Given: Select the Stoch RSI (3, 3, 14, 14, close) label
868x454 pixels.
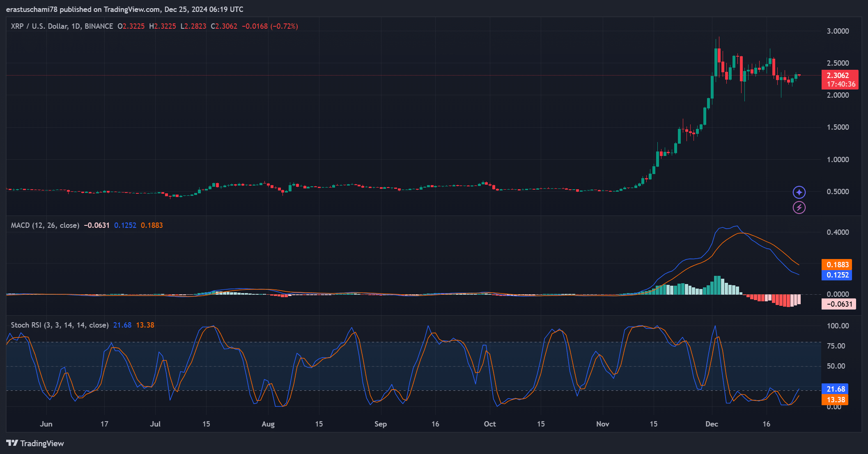Looking at the screenshot, I should pyautogui.click(x=60, y=325).
